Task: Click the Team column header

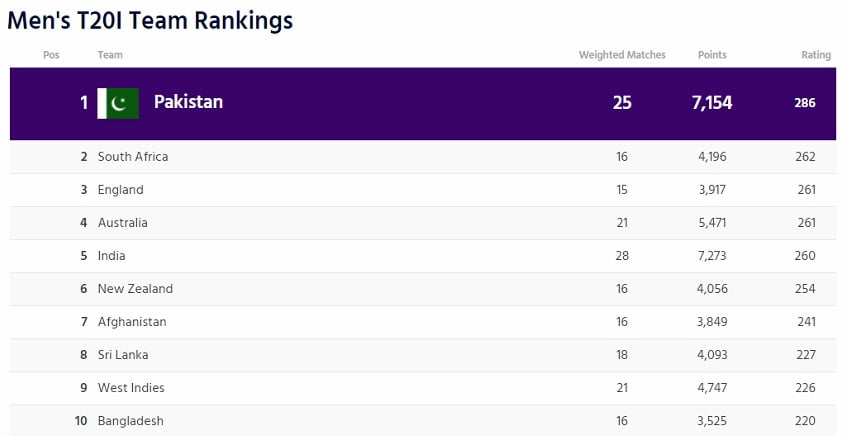Action: click(110, 55)
